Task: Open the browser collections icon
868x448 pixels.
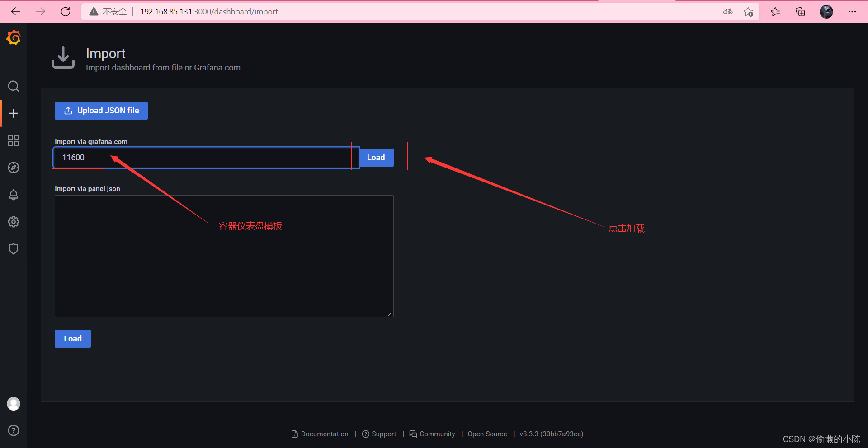Action: point(800,12)
